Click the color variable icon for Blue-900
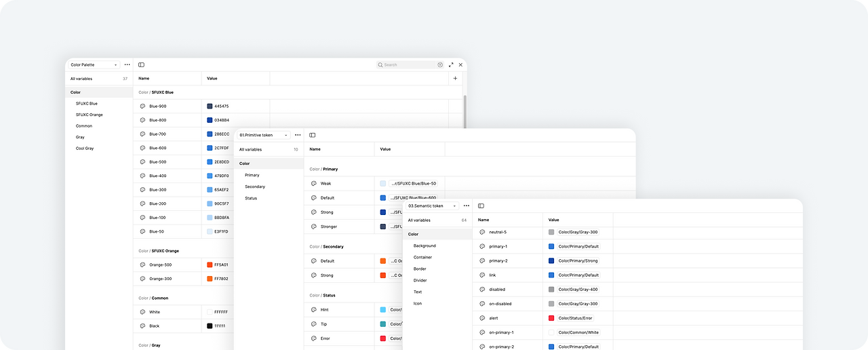868x350 pixels. pyautogui.click(x=142, y=106)
